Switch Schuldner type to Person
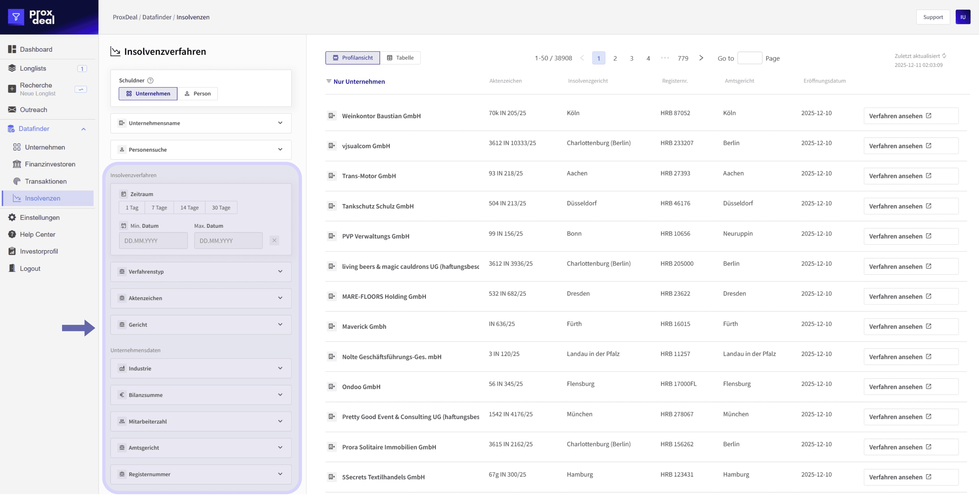 click(197, 93)
